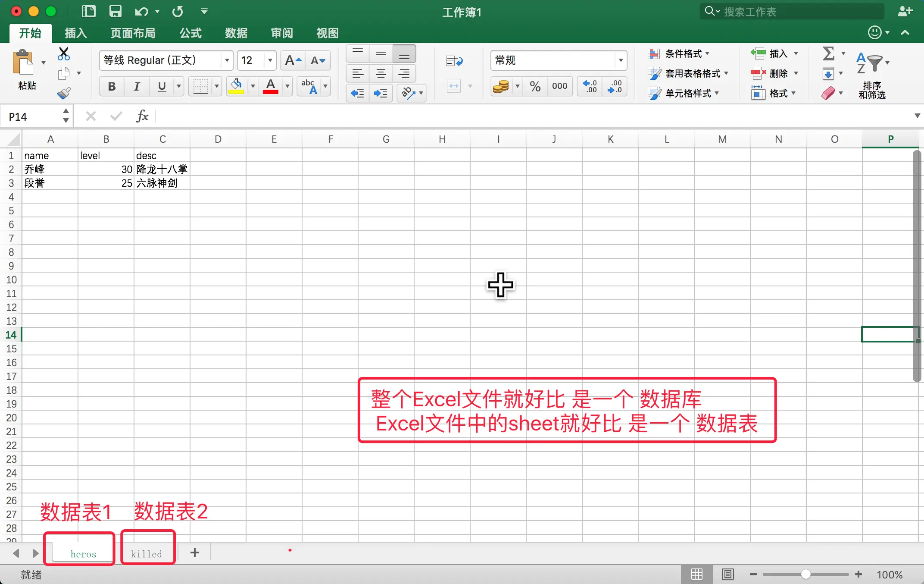Expand the borders dropdown arrow

216,86
